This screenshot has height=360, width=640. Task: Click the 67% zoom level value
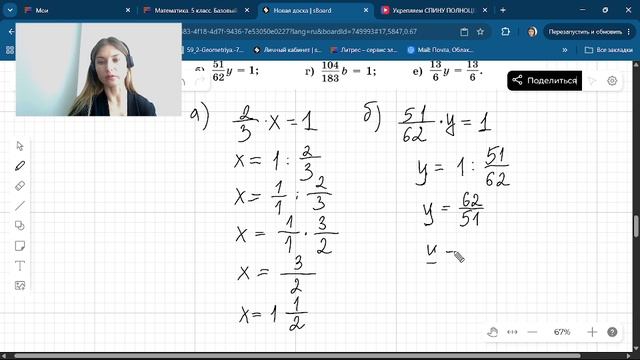coord(562,332)
